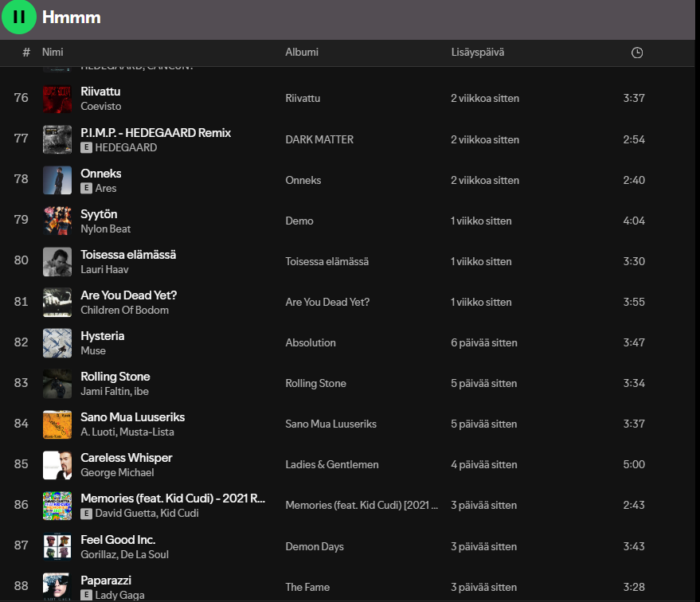Open the Demon Days album link
This screenshot has height=602, width=700.
315,547
